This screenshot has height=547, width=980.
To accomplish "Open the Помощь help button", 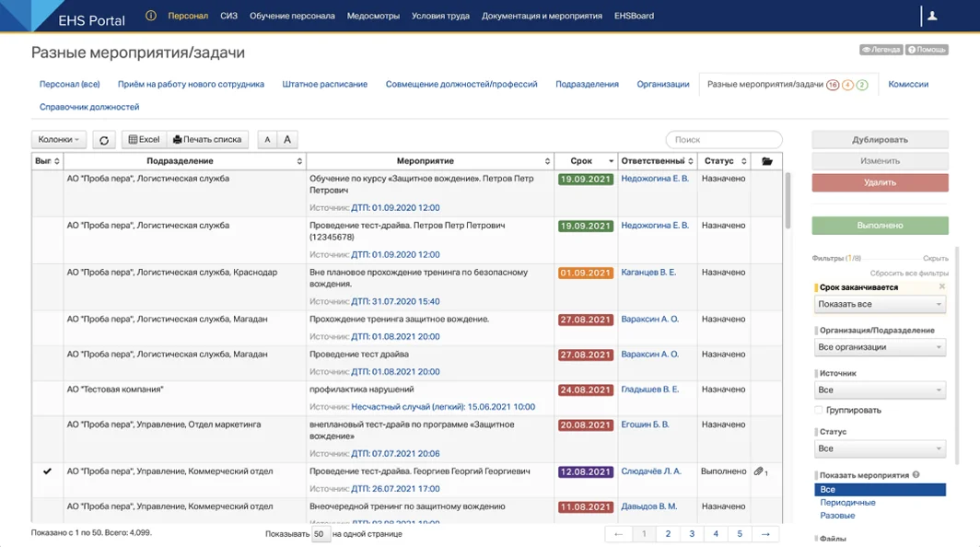I will tap(927, 50).
